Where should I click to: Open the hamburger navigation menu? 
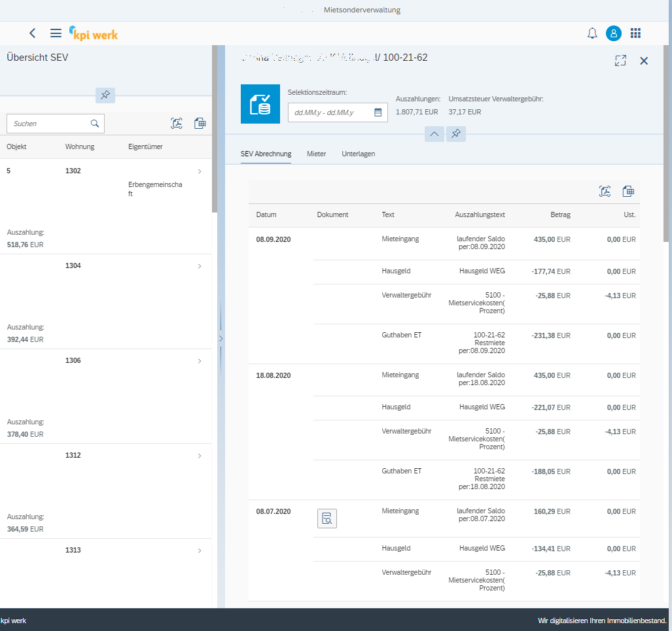(56, 33)
